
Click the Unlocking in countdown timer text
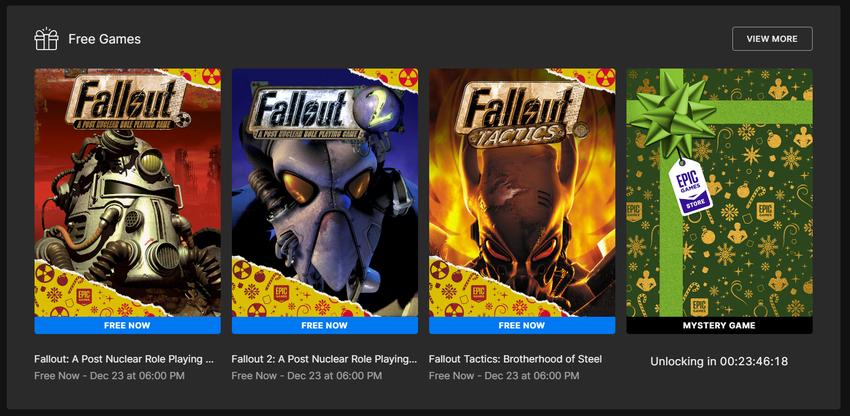point(719,361)
